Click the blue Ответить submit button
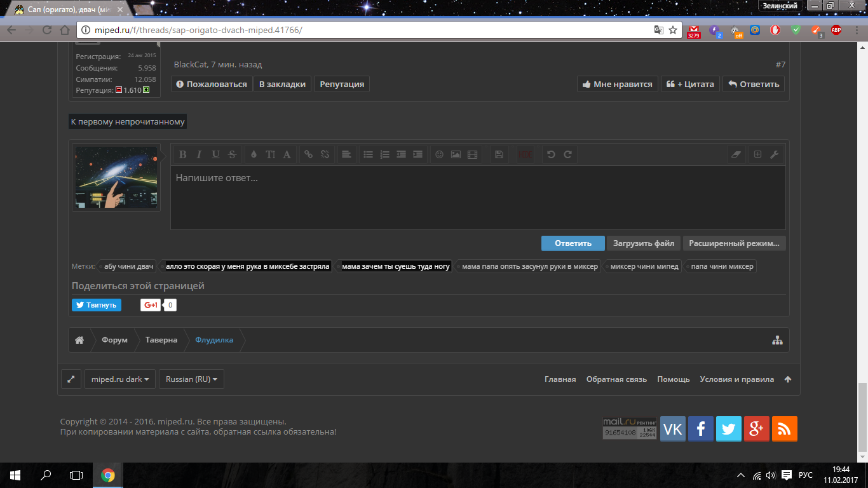This screenshot has height=488, width=868. click(x=573, y=243)
